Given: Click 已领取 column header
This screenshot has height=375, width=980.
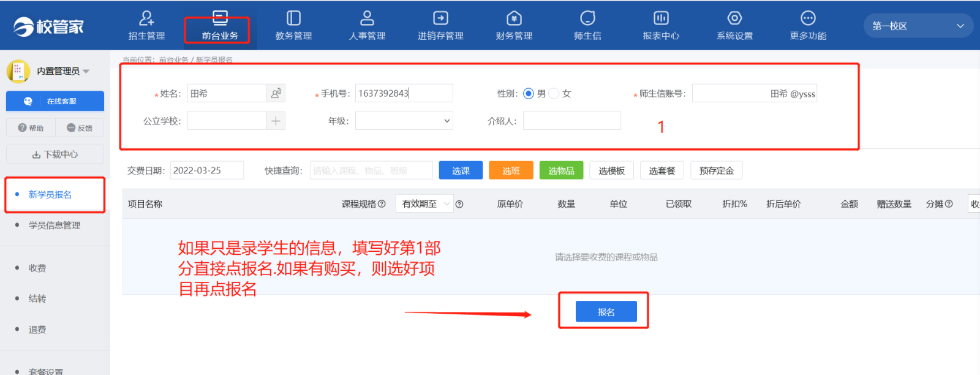Looking at the screenshot, I should click(679, 204).
